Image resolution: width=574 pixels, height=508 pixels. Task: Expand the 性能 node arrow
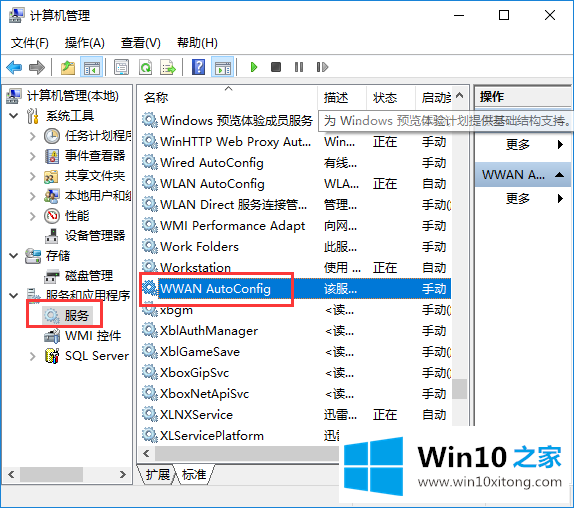pyautogui.click(x=33, y=216)
